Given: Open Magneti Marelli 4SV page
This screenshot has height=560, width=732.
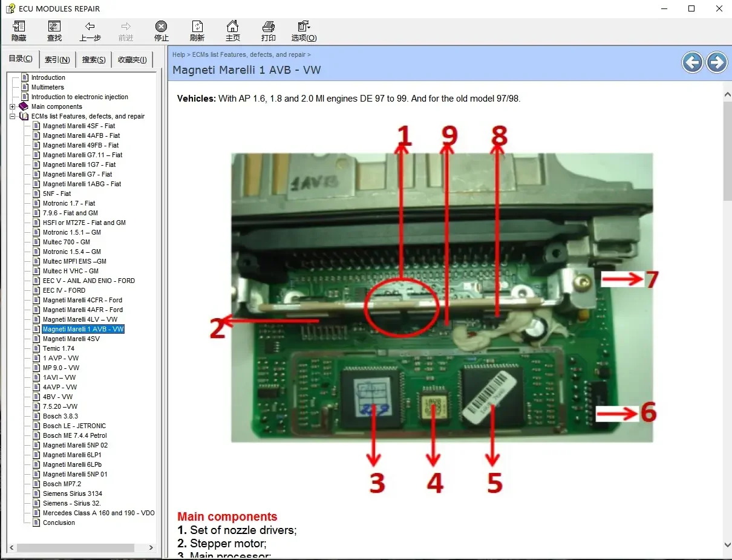Looking at the screenshot, I should [71, 339].
